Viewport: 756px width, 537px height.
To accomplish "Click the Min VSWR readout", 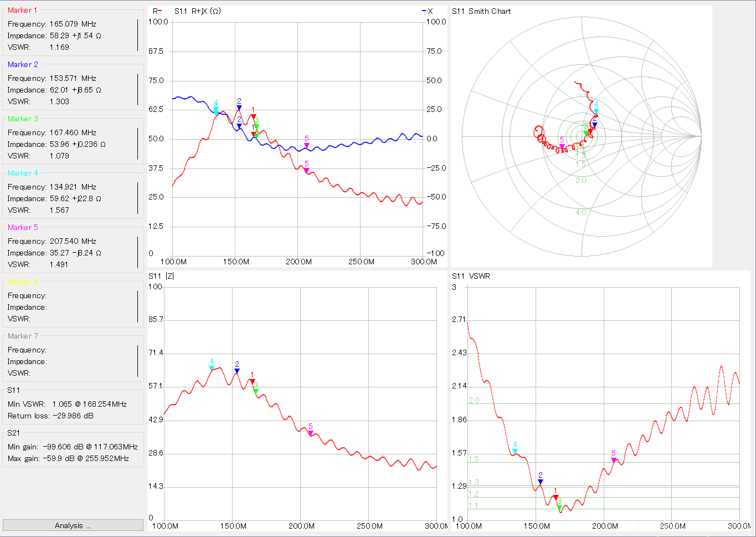I will click(x=67, y=404).
